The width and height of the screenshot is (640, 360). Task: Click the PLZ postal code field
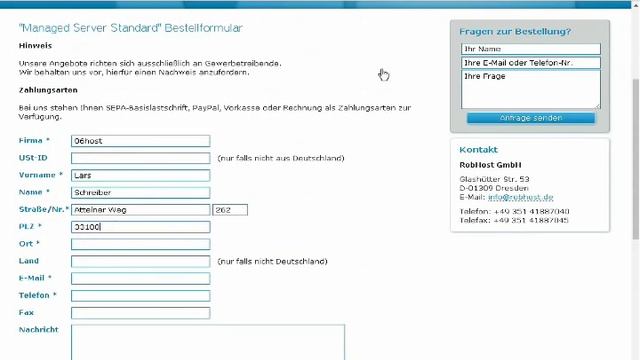140,227
